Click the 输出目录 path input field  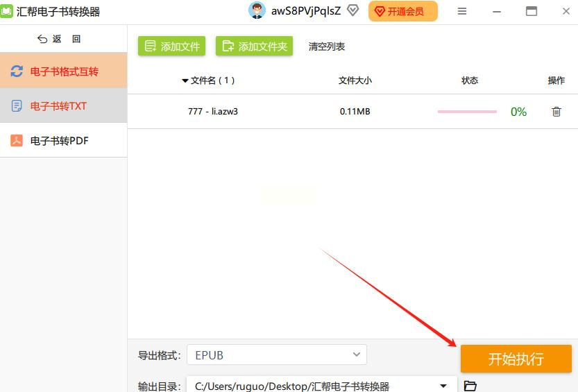322,384
